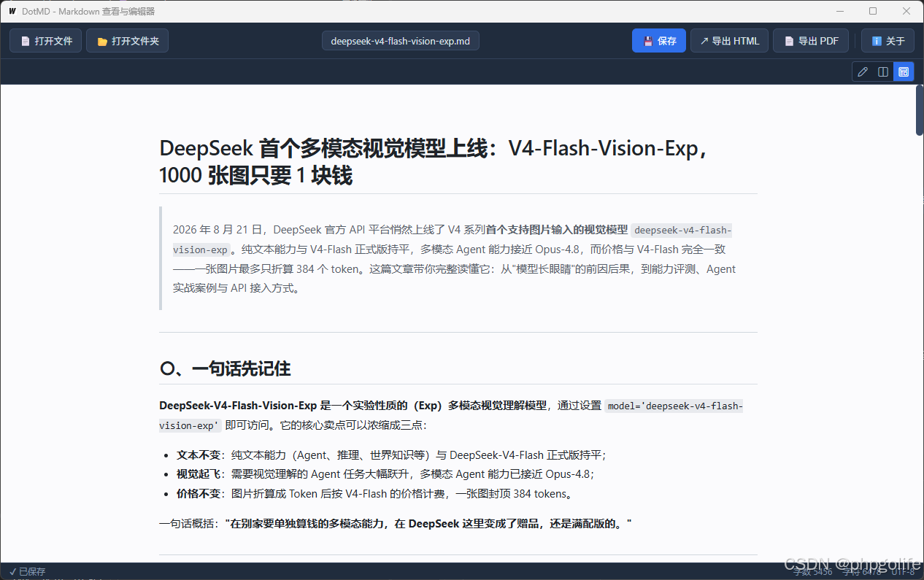Click the vertical scrollbar thumb
The image size is (924, 580).
pos(920,110)
